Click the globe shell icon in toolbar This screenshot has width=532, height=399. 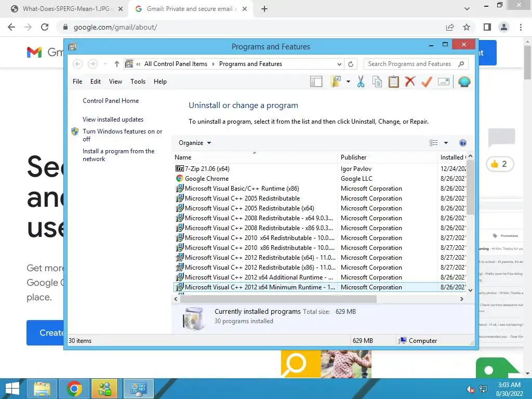[x=464, y=82]
